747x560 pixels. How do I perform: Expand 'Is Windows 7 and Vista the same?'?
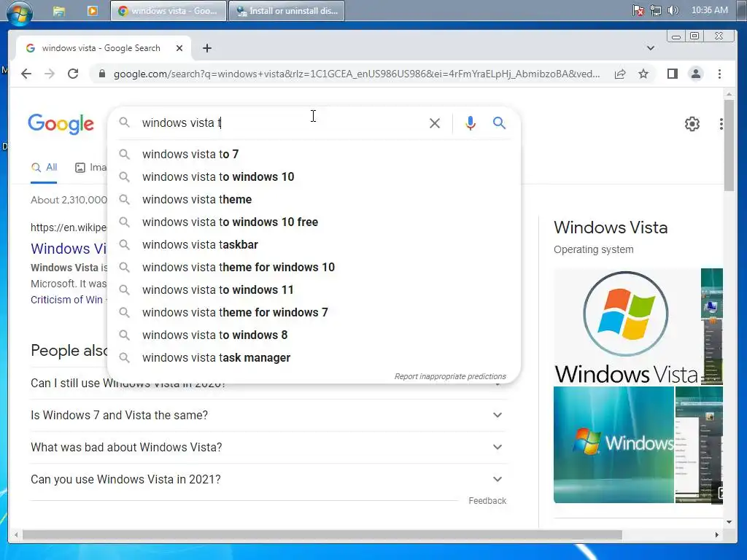[x=268, y=415]
